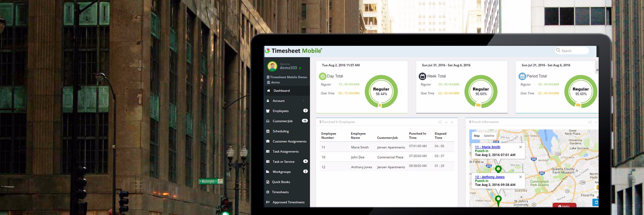
Task: Click Commercial Plaza in the table
Action: pos(390,157)
